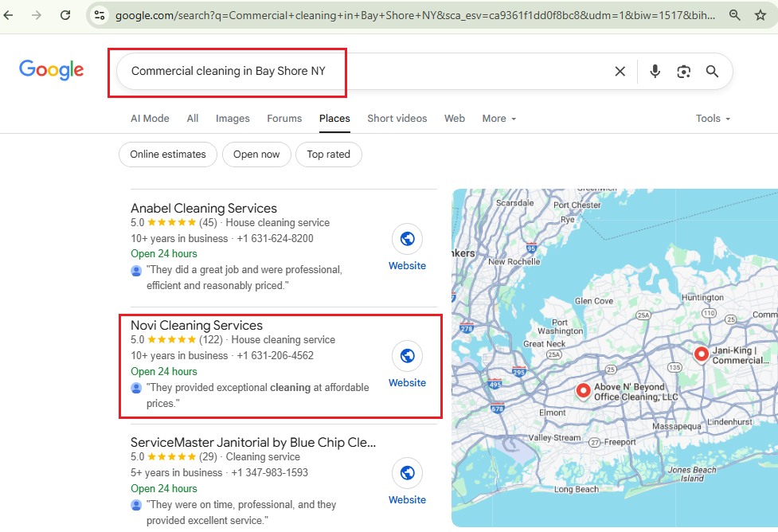The image size is (778, 532).
Task: Click the browser back arrow
Action: (10, 15)
